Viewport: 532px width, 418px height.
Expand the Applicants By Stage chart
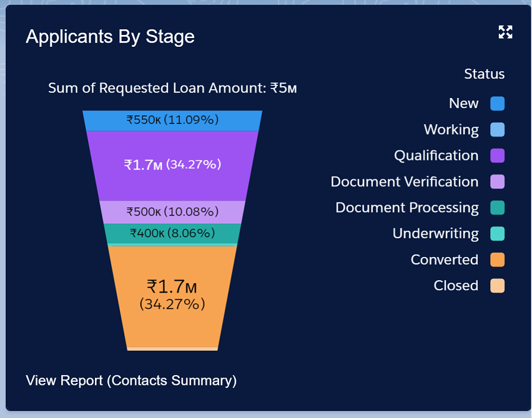tap(505, 32)
